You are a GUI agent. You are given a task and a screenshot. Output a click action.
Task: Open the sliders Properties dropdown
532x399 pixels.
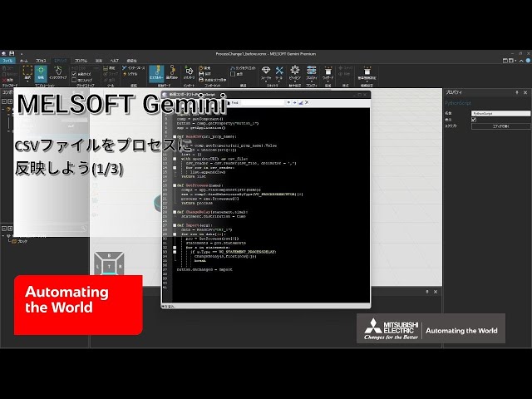click(x=312, y=73)
